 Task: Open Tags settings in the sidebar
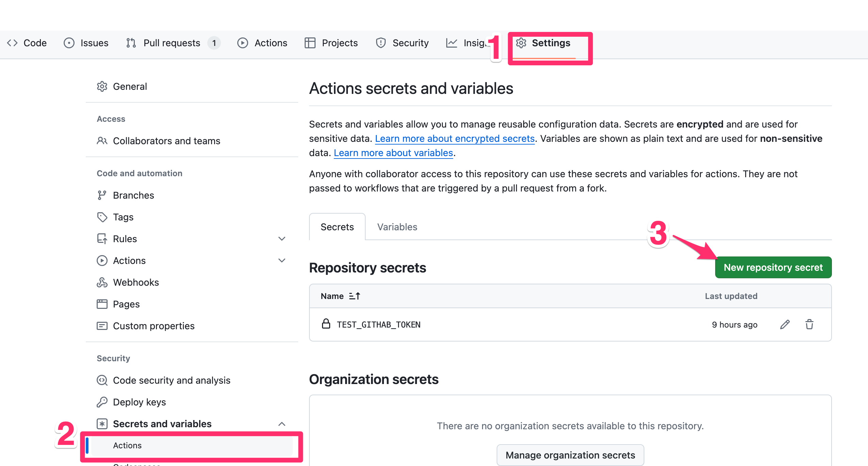(123, 217)
